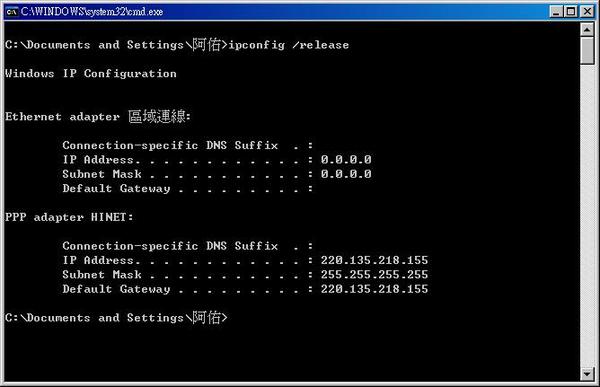Click the ipconfig /release command text
Viewport: 600px width, 387px height.
tap(289, 45)
